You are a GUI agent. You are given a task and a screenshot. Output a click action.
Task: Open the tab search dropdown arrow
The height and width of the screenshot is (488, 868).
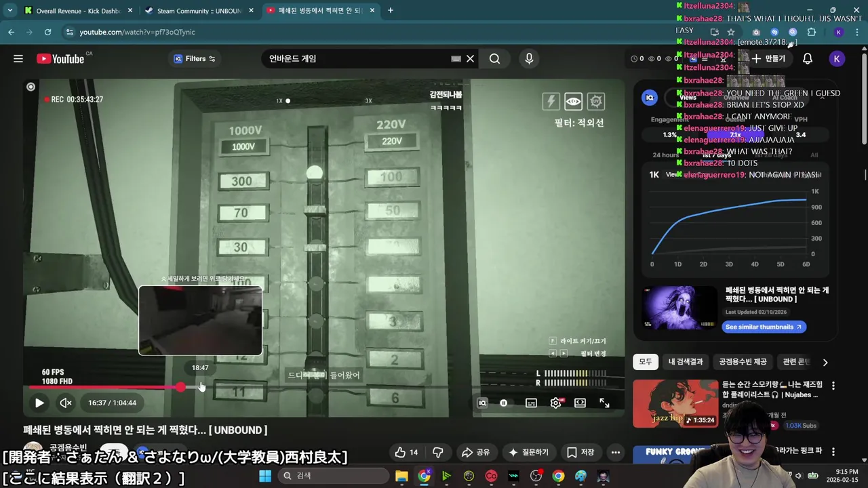pyautogui.click(x=9, y=10)
